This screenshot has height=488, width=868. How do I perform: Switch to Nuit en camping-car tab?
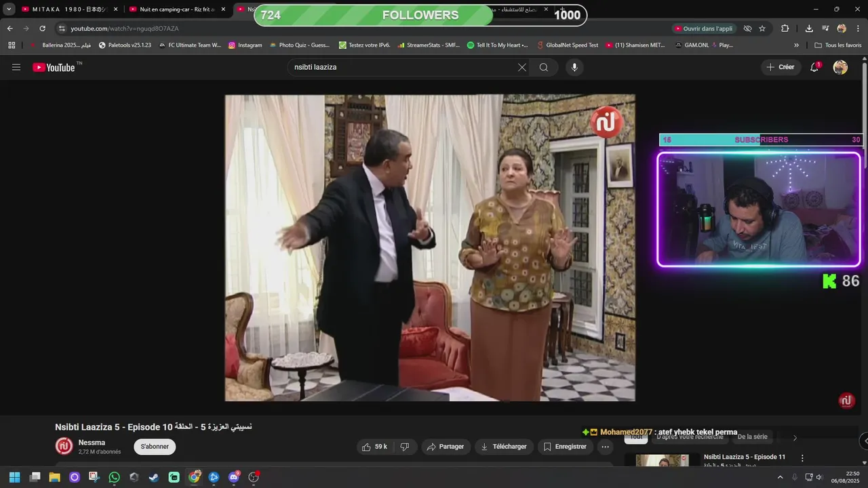pyautogui.click(x=176, y=9)
